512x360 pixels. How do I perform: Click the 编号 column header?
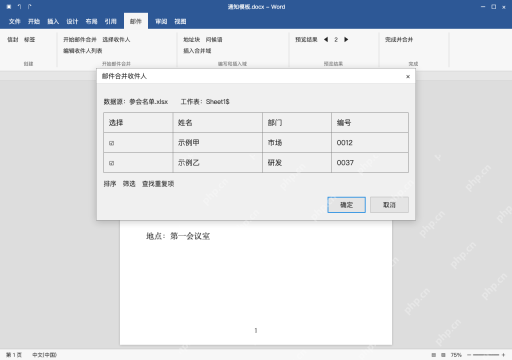pos(370,123)
